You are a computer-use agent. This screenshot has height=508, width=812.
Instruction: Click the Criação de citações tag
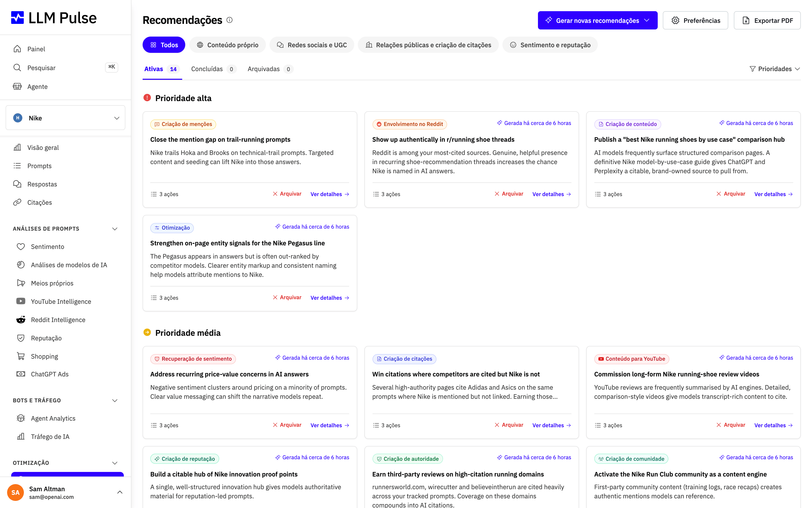tap(404, 359)
